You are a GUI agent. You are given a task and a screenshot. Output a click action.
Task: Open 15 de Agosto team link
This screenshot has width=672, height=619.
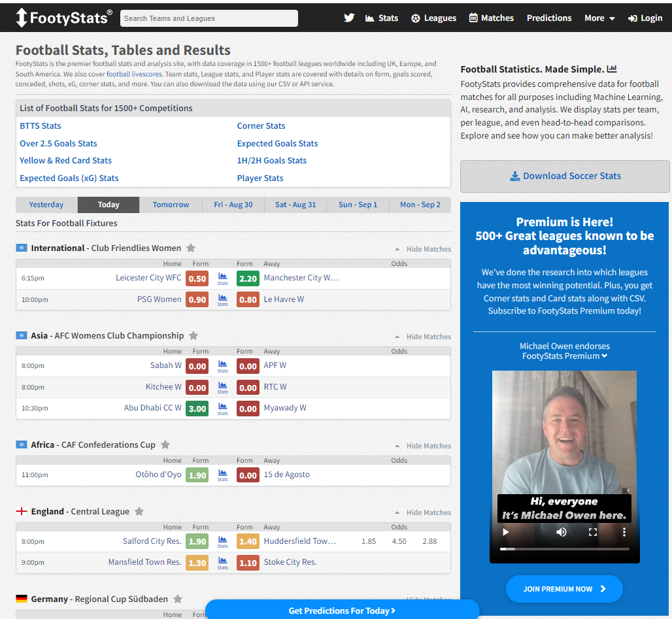point(287,475)
